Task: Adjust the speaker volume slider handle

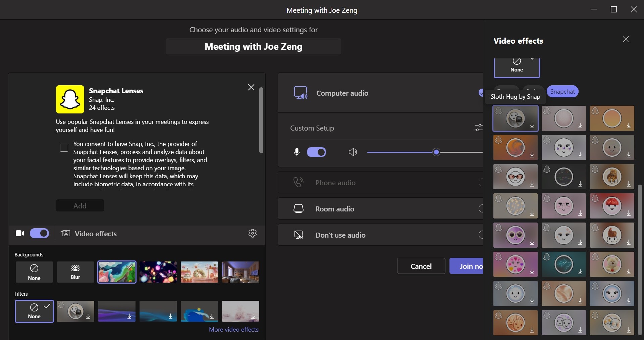Action: [x=436, y=152]
